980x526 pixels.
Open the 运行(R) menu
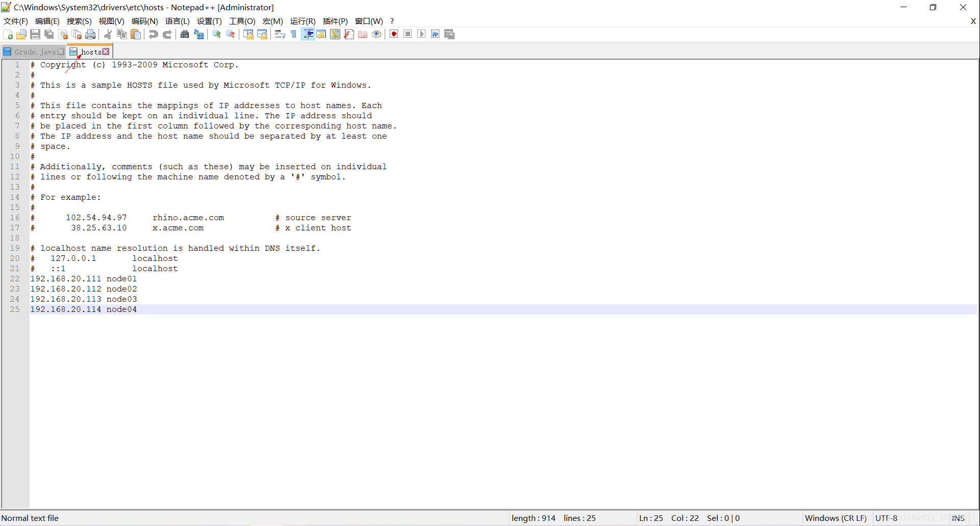[303, 21]
